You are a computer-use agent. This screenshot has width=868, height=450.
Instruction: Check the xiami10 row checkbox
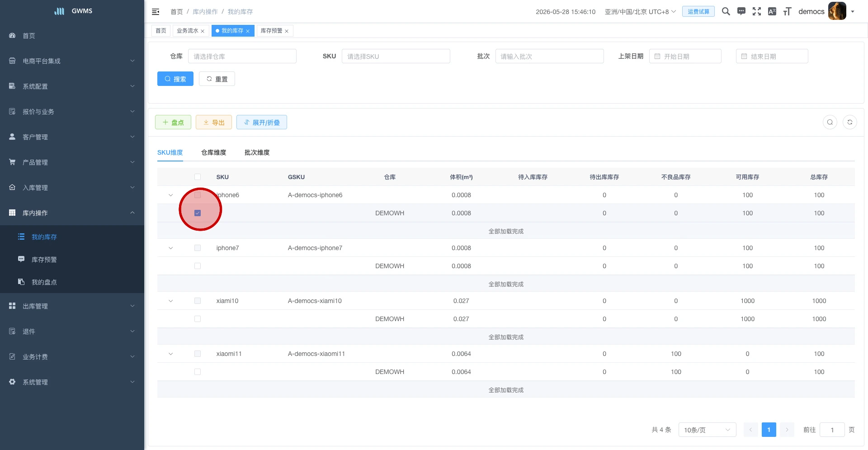[198, 301]
